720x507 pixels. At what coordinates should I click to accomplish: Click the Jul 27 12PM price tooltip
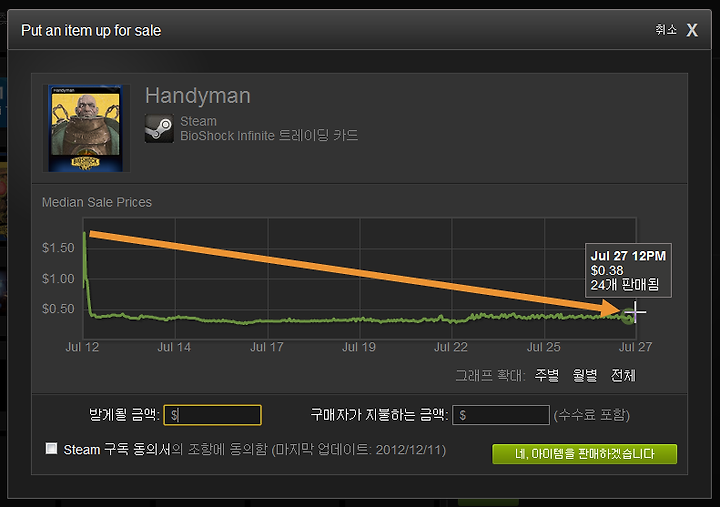[628, 270]
